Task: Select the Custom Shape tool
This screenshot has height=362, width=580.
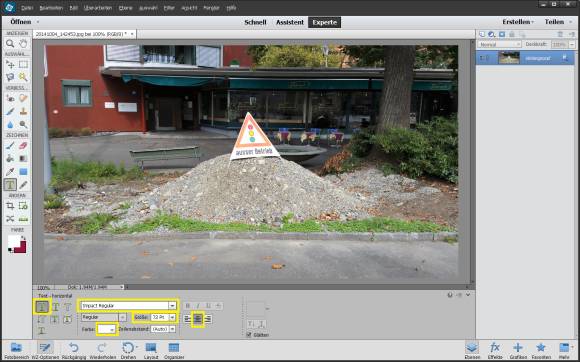Action: coord(23,172)
